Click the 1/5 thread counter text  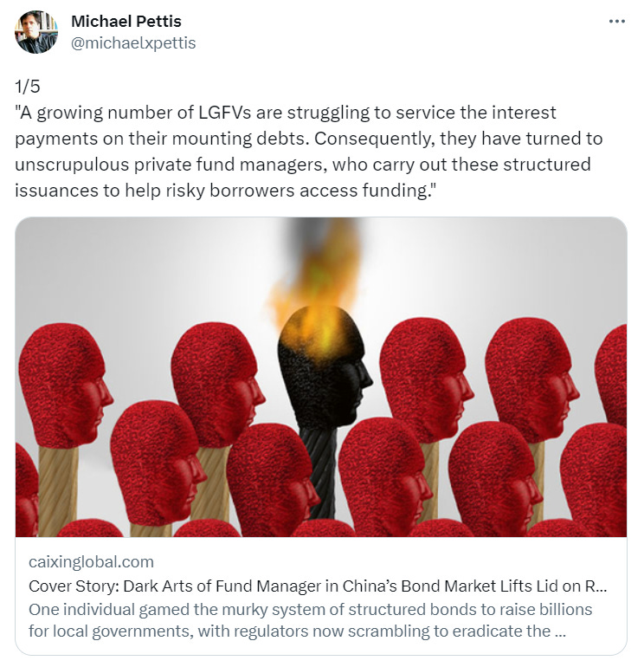27,87
